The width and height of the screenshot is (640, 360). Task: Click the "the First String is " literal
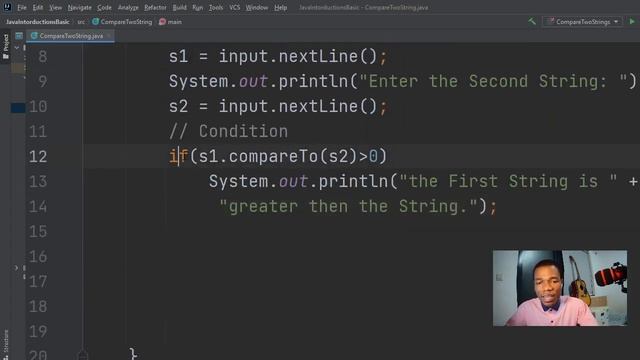tap(508, 181)
